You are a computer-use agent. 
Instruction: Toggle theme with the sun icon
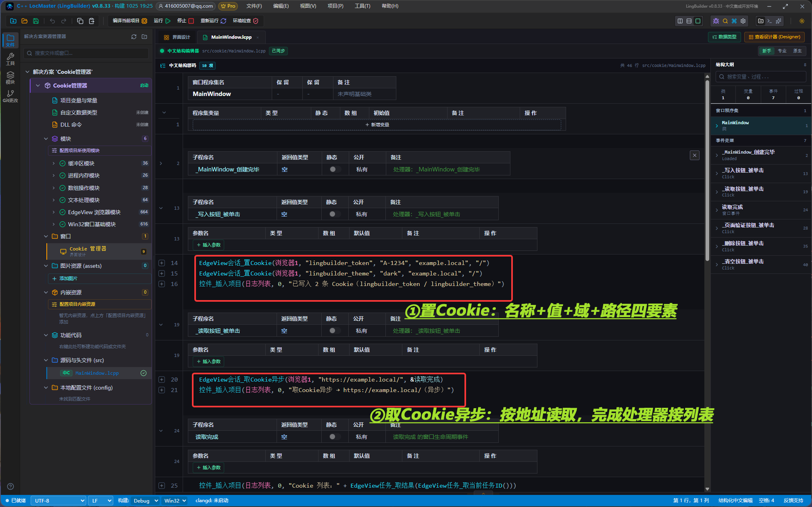coord(802,21)
